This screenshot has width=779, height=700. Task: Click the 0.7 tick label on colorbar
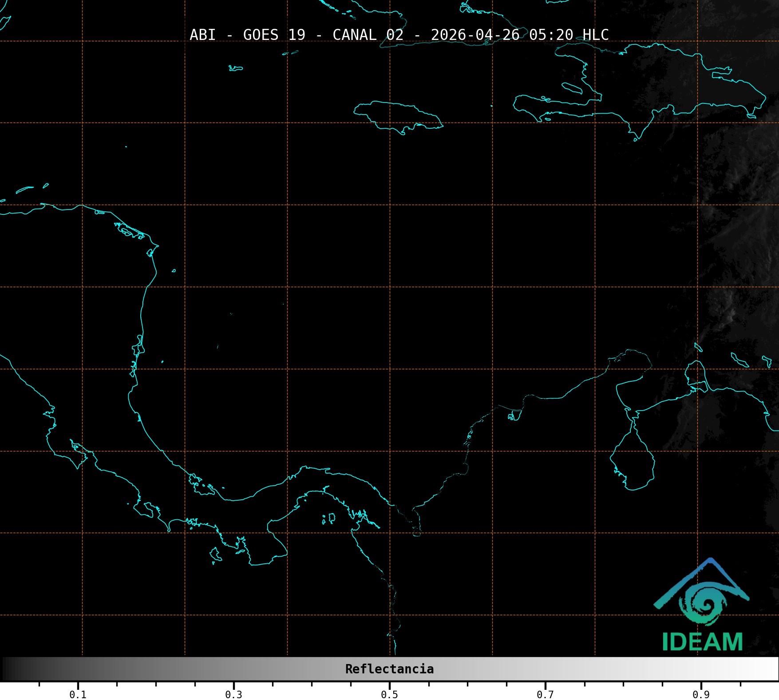[x=545, y=695]
